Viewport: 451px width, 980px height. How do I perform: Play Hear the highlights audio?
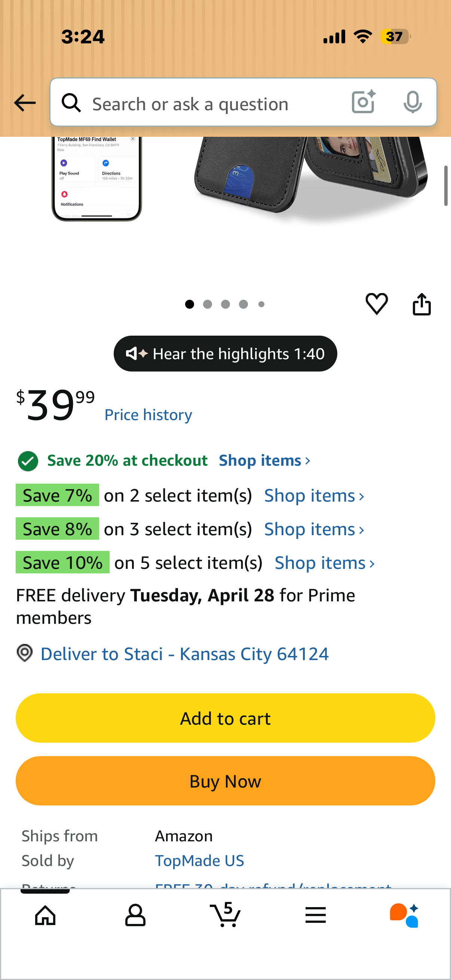click(225, 354)
